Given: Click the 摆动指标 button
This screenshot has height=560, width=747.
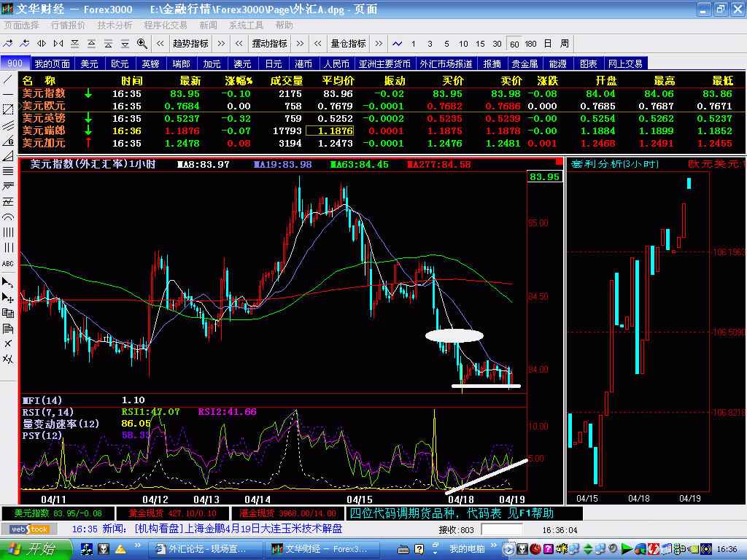Looking at the screenshot, I should [269, 43].
